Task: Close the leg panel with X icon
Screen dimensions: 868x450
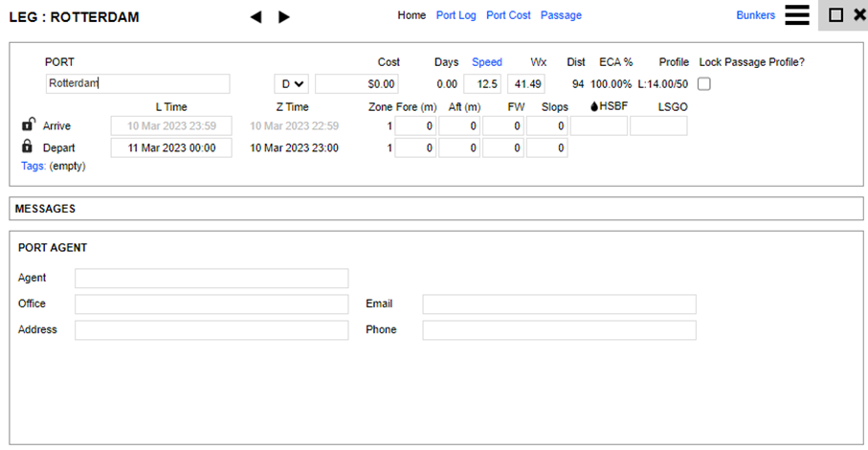Action: point(858,15)
